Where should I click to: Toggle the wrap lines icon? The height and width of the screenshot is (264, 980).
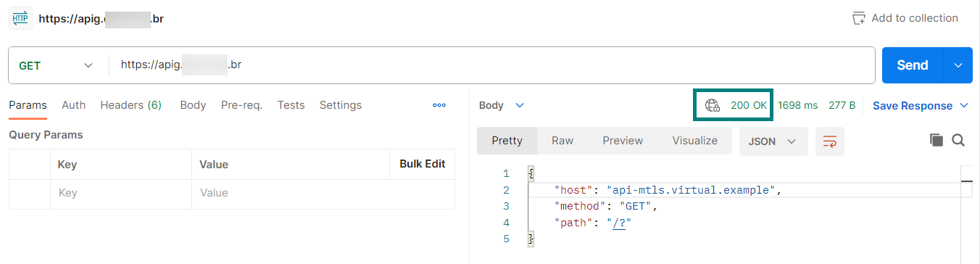(830, 141)
